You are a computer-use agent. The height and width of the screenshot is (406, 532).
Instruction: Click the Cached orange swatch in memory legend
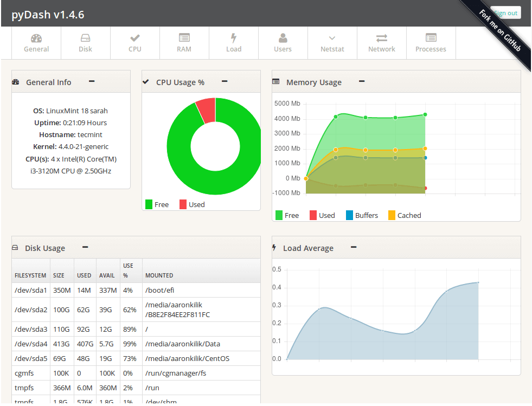coord(392,215)
